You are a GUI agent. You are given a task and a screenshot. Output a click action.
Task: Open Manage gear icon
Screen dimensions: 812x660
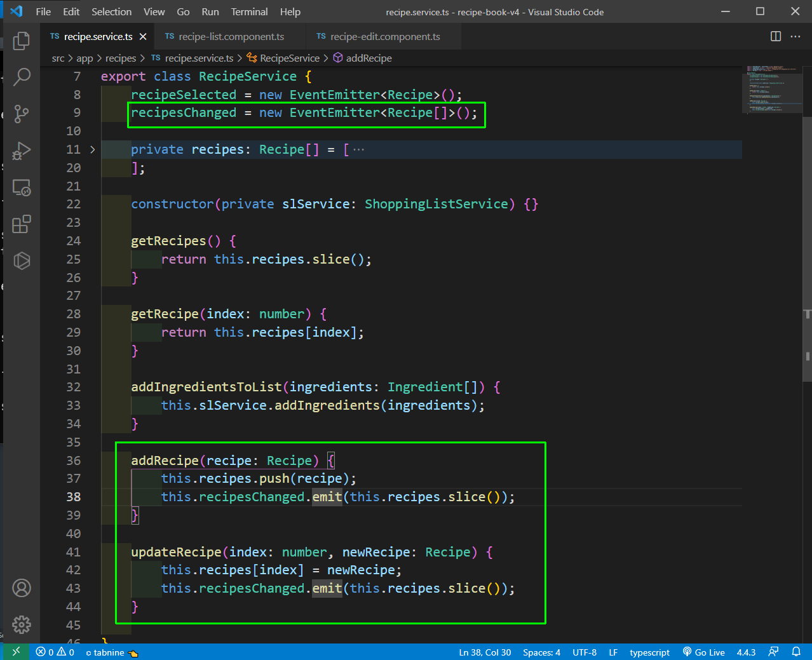(22, 624)
